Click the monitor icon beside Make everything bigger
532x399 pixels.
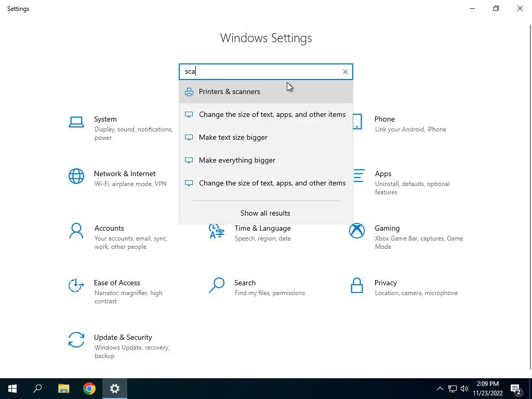[189, 160]
